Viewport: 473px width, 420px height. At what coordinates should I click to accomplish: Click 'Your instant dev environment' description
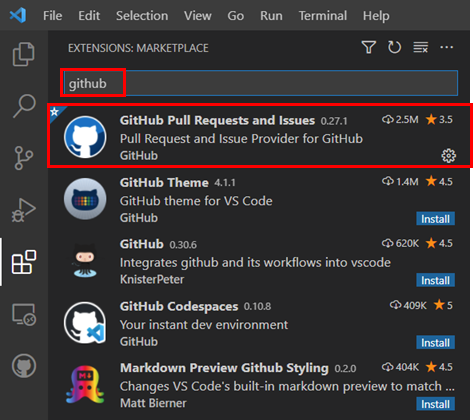pos(204,325)
